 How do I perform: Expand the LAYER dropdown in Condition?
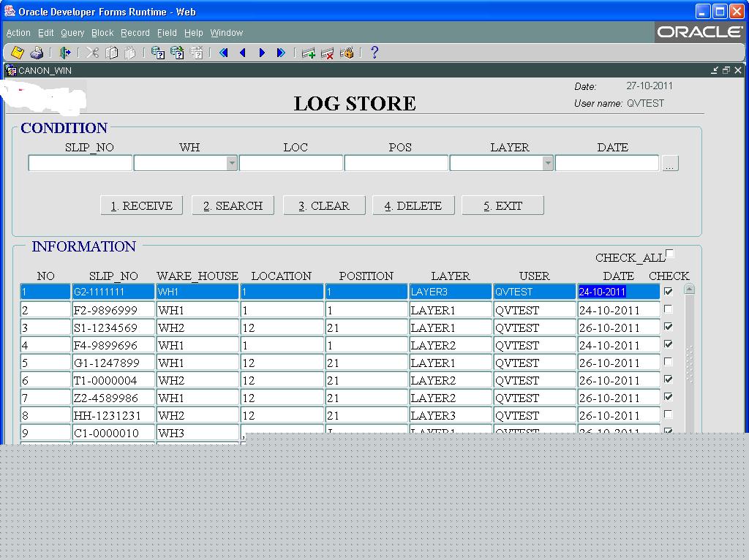[x=548, y=164]
